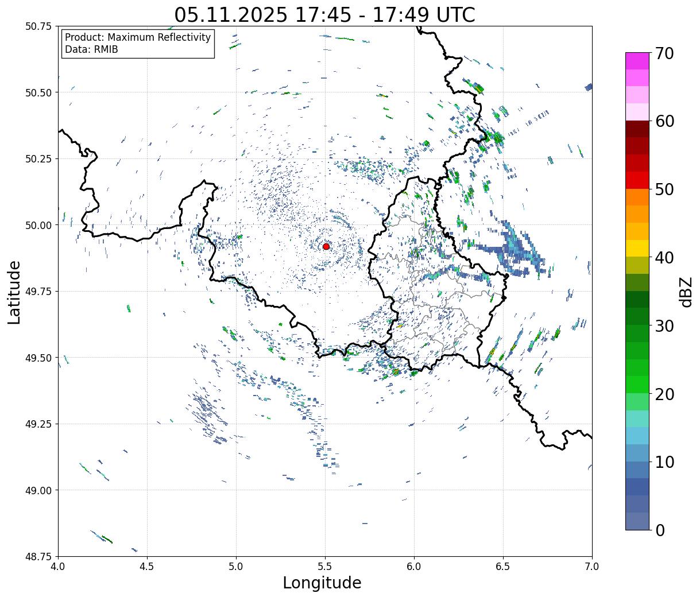
Task: Click the colorbar tick label "20"
Action: [x=664, y=394]
